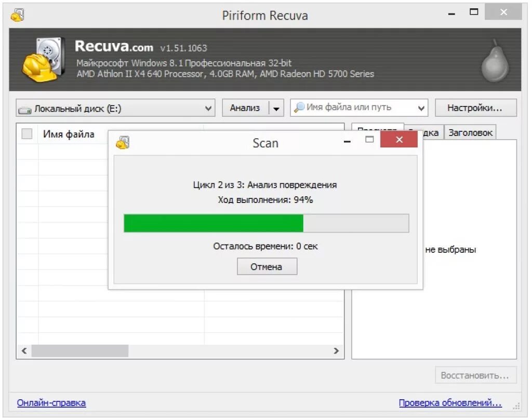The width and height of the screenshot is (532, 420).
Task: Click the AMD Athlon II X4 640 system info line
Action: pyautogui.click(x=225, y=74)
